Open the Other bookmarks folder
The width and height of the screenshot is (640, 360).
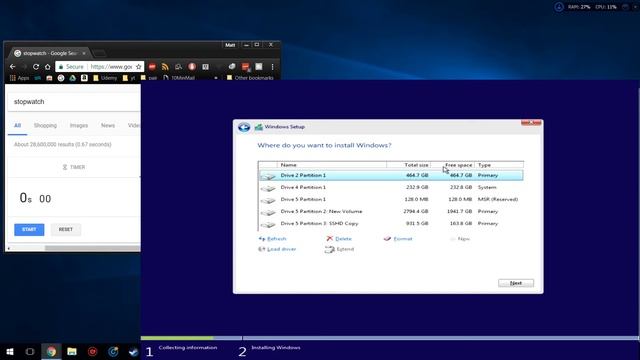(x=250, y=78)
